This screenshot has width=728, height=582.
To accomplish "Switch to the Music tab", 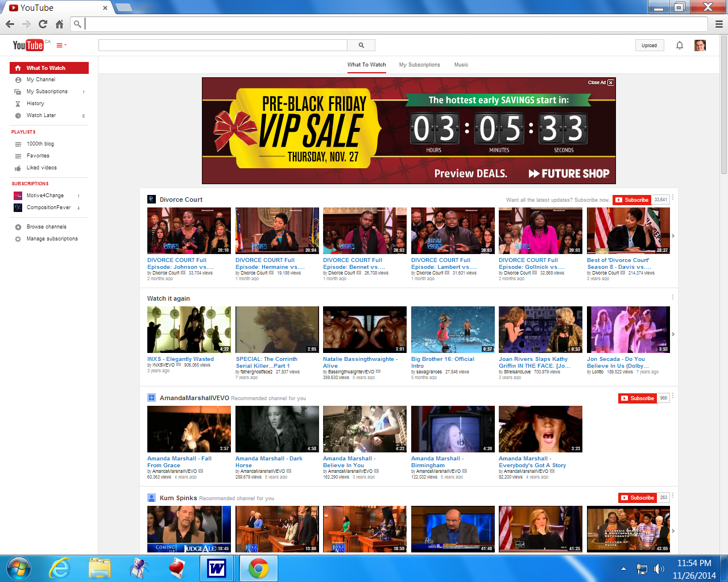I will click(461, 65).
